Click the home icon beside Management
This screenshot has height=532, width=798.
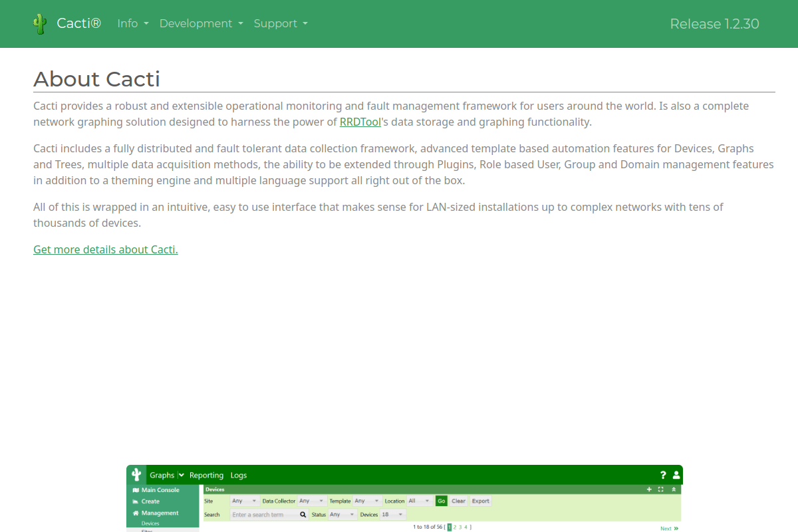136,513
